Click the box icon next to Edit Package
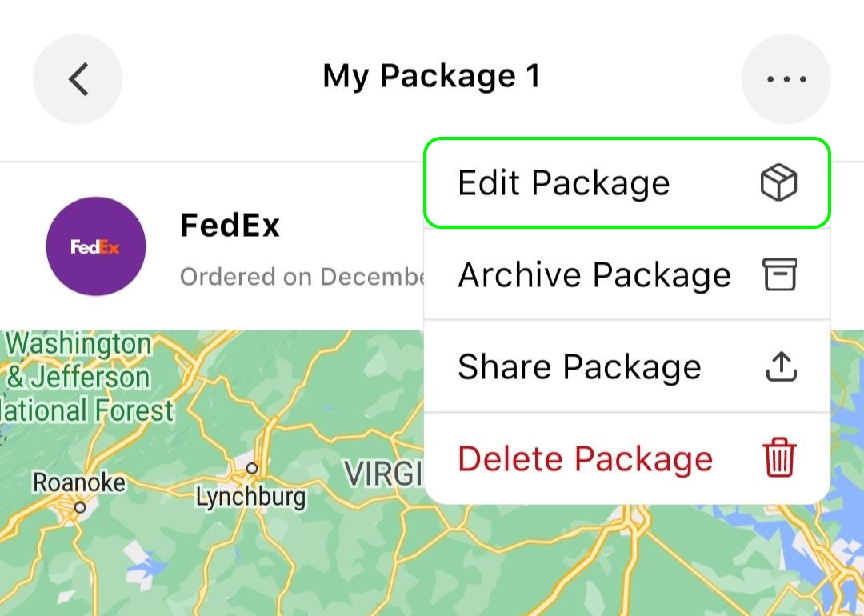The width and height of the screenshot is (864, 616). (778, 182)
